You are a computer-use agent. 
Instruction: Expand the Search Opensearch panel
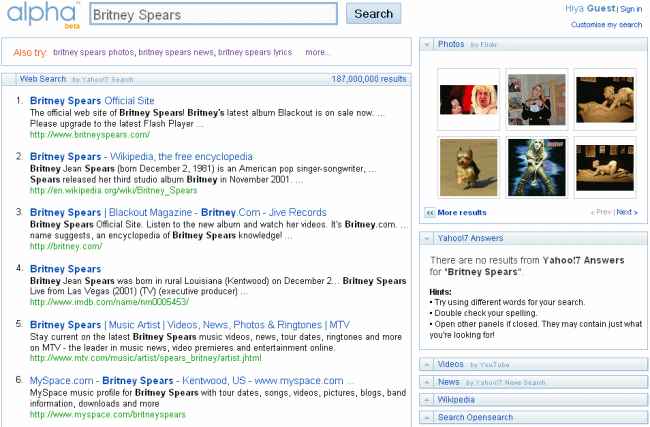[x=427, y=417]
